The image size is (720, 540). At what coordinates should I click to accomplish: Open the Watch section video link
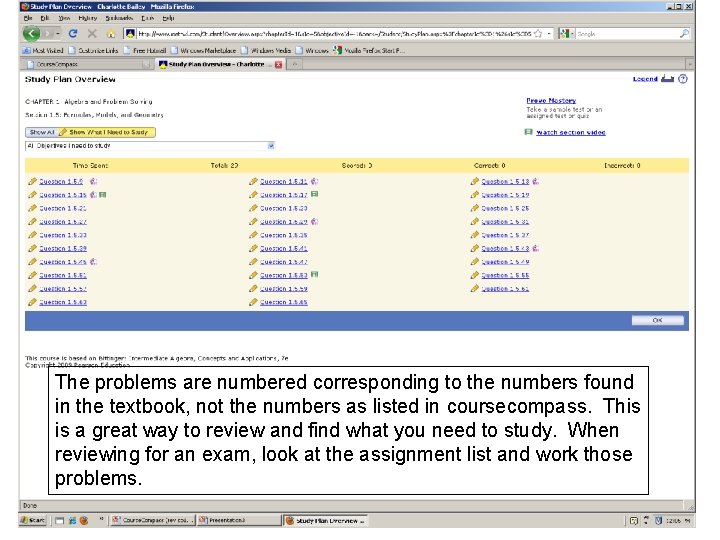(571, 132)
